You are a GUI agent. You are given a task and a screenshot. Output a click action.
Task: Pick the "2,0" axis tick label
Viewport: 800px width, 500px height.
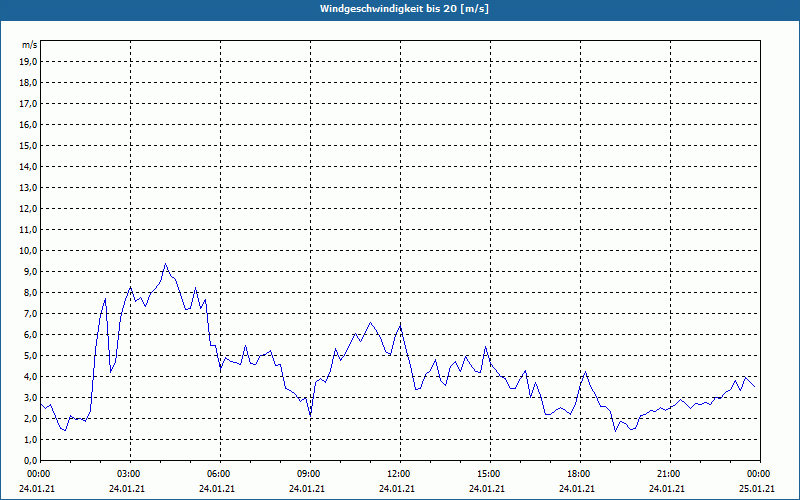(x=30, y=418)
